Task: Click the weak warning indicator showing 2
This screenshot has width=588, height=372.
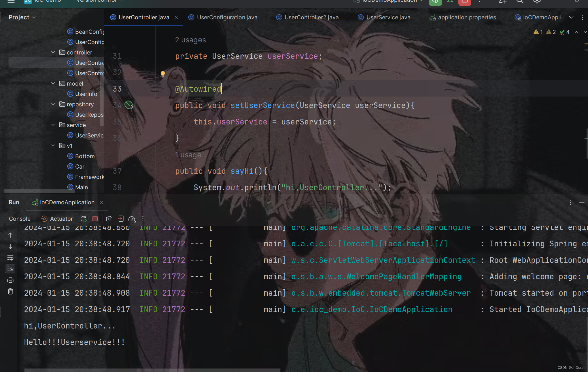Action: point(551,32)
